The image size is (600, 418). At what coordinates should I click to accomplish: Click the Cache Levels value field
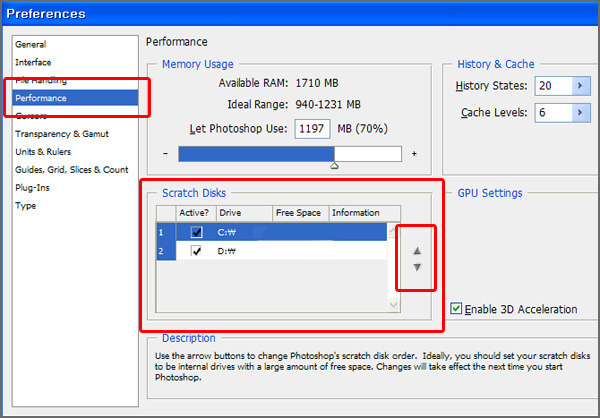554,113
